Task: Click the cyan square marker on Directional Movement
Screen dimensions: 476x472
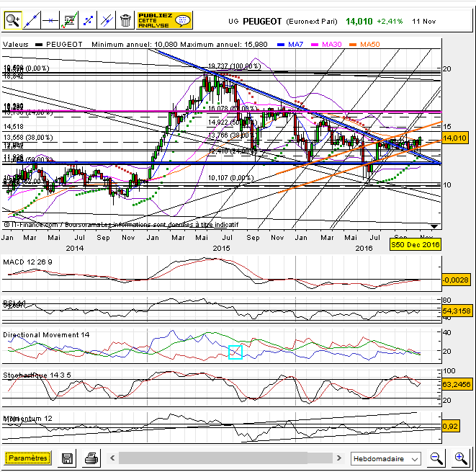Action: [235, 352]
